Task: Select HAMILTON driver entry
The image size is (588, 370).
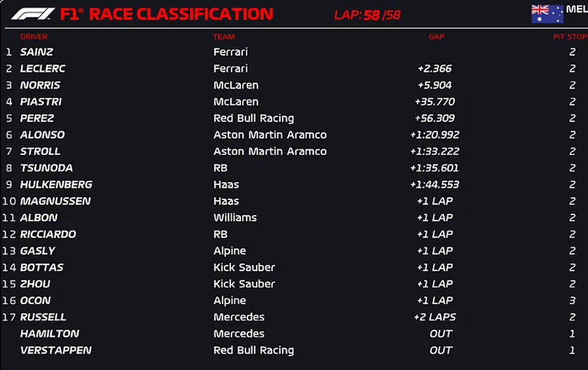Action: (50, 333)
